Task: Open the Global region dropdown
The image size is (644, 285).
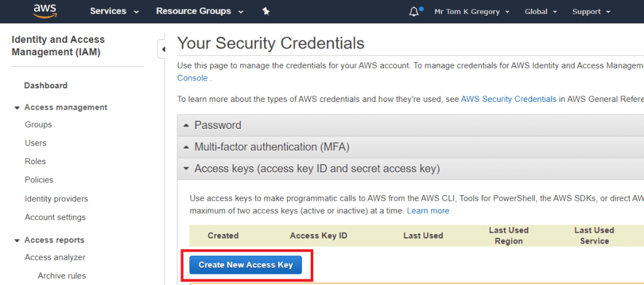Action: (x=540, y=11)
